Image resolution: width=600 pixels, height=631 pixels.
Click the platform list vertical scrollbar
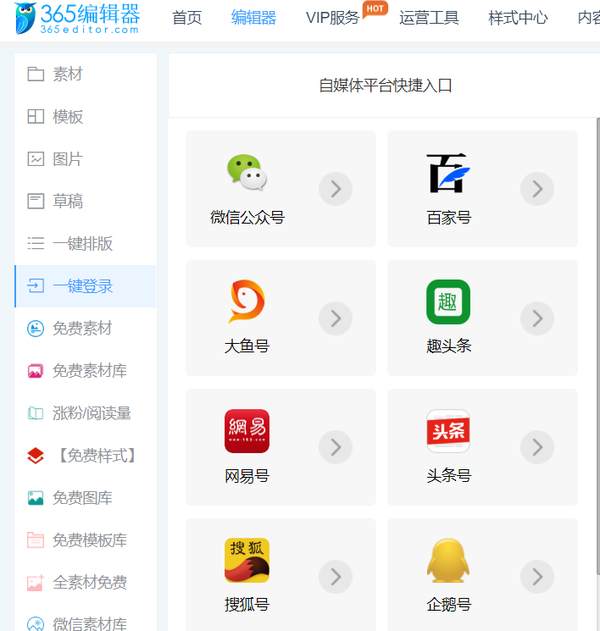click(598, 346)
